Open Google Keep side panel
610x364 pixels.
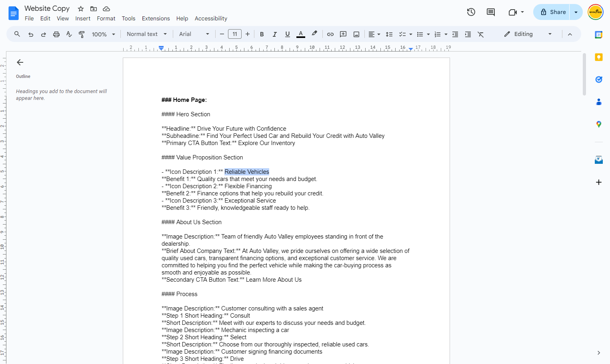coord(599,57)
